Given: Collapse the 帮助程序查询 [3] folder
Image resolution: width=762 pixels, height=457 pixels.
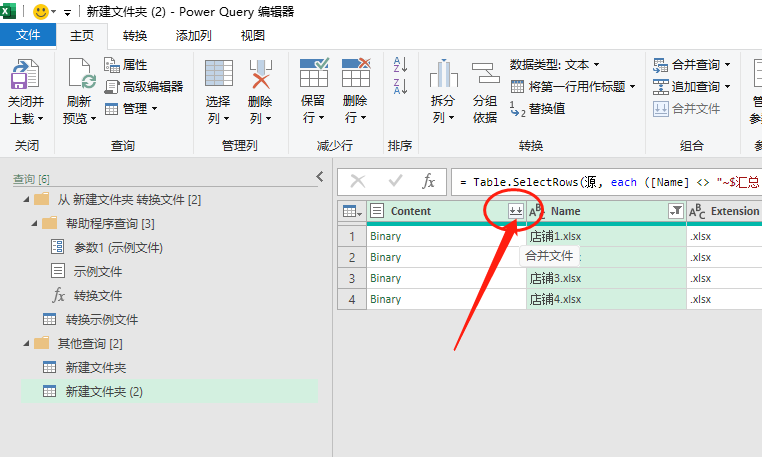Looking at the screenshot, I should click(x=35, y=224).
